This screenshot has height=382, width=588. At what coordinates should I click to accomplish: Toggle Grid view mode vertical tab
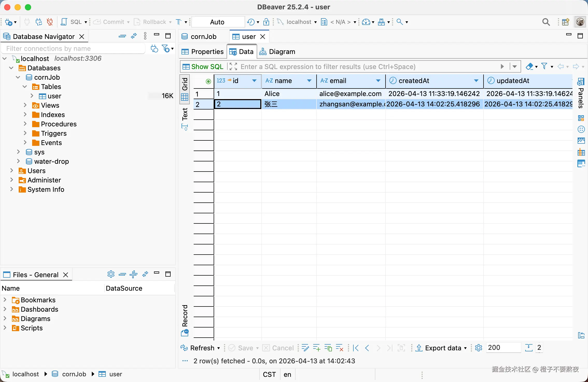click(185, 89)
